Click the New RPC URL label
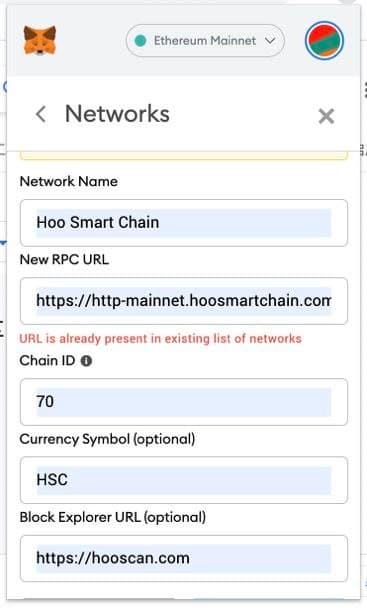This screenshot has width=367, height=608. 64,259
